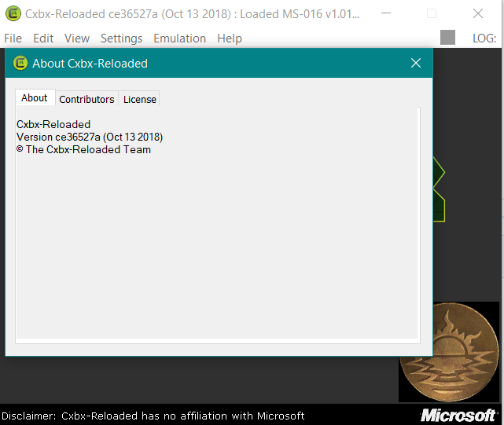This screenshot has height=425, width=504.
Task: Switch to the License tab
Action: tap(139, 99)
